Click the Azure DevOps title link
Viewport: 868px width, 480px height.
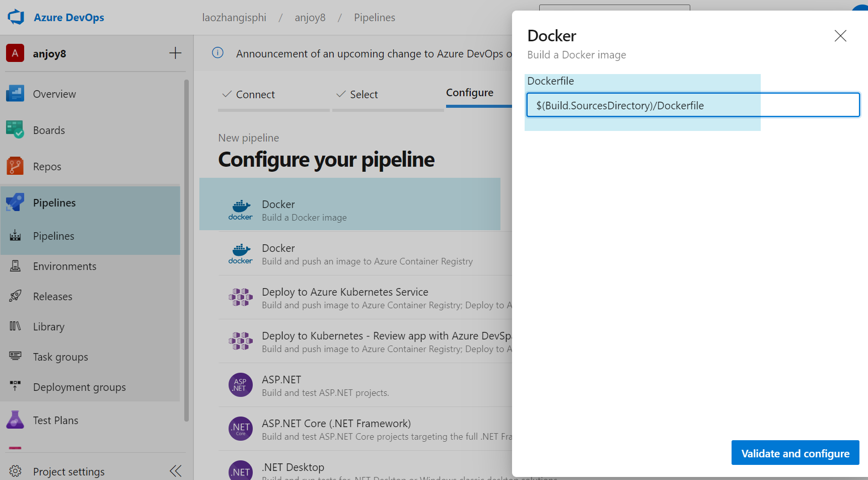tap(69, 18)
